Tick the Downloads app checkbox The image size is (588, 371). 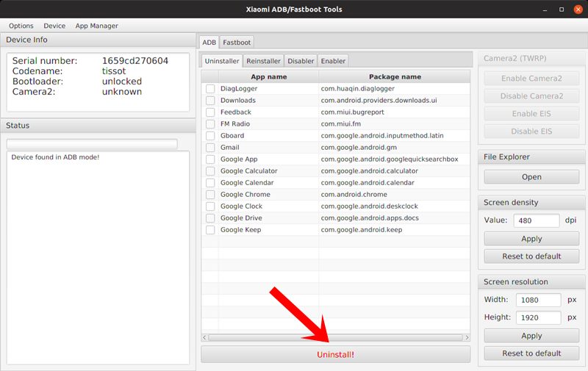tap(210, 101)
